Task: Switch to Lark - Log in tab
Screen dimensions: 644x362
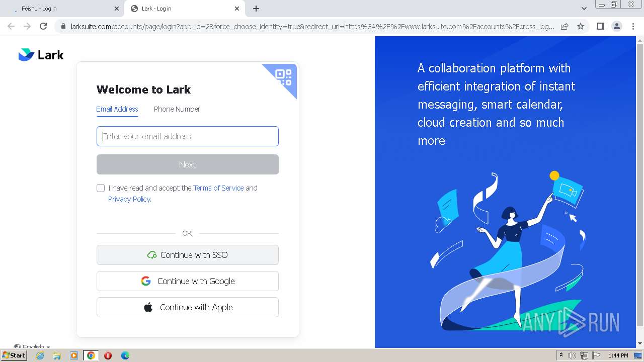Action: coord(184,9)
